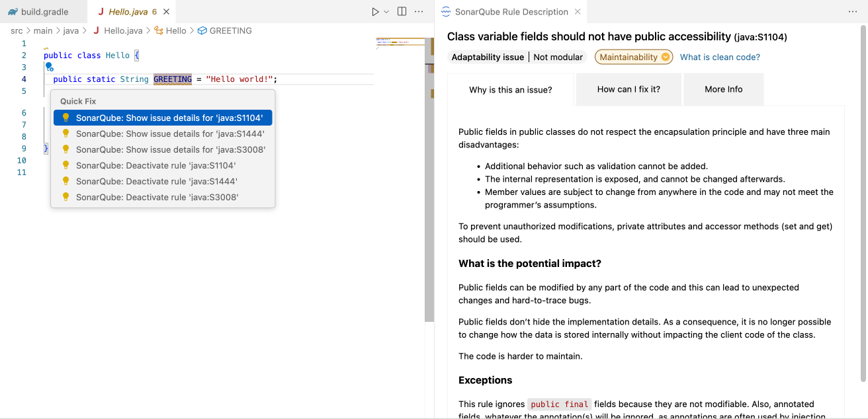Open 'Why is this an issue?' tab
Screen dimensions: 868x419
pyautogui.click(x=511, y=90)
